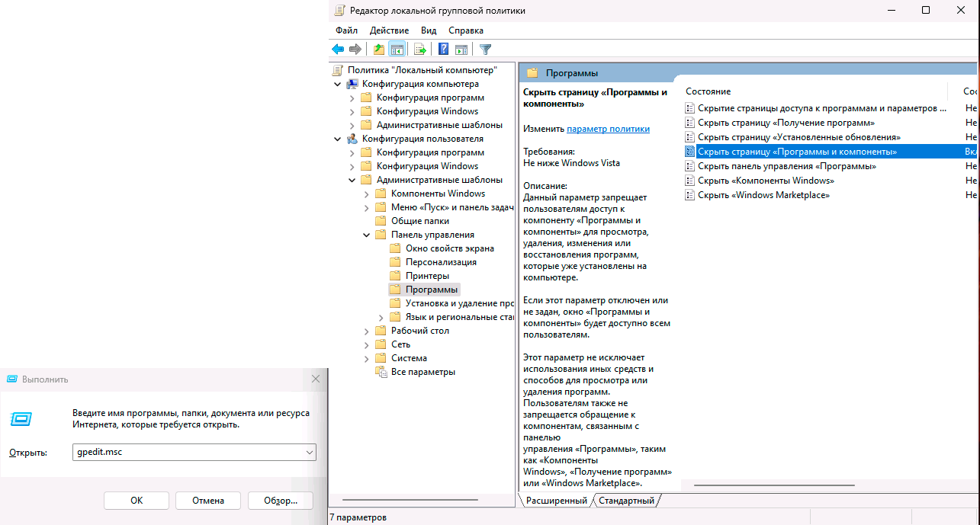The image size is (980, 525).
Task: Expand «Конфигурация программ» under computer configuration
Action: pyautogui.click(x=352, y=98)
